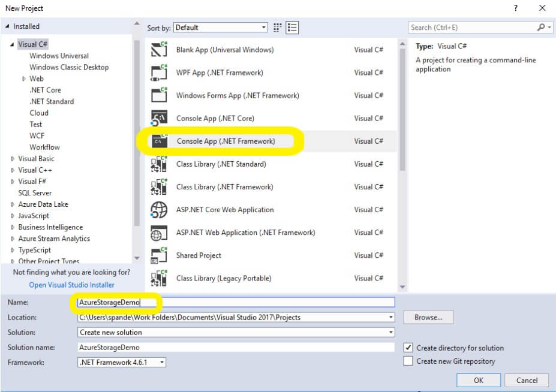
Task: Switch to small icons view
Action: coord(278,28)
